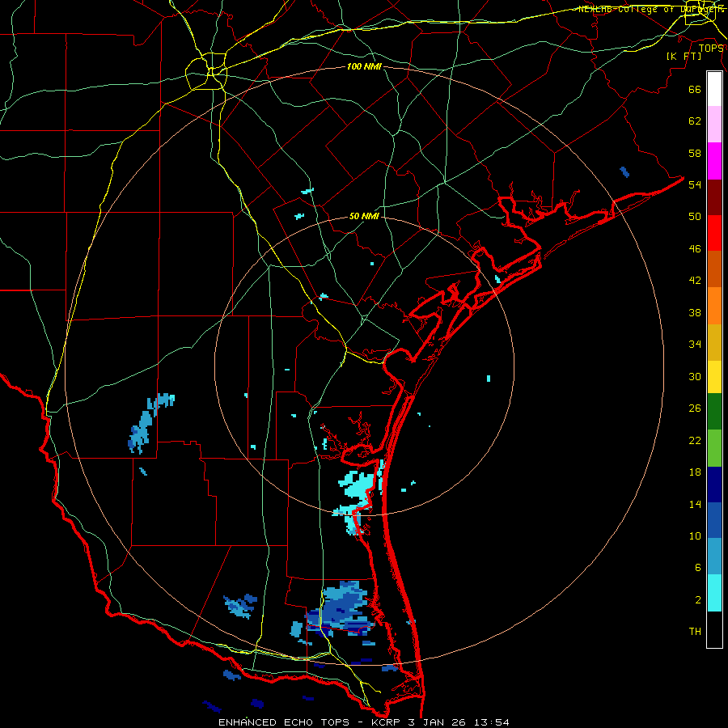The image size is (728, 728).
Task: Select the 22 legend value
Action: pos(695,441)
